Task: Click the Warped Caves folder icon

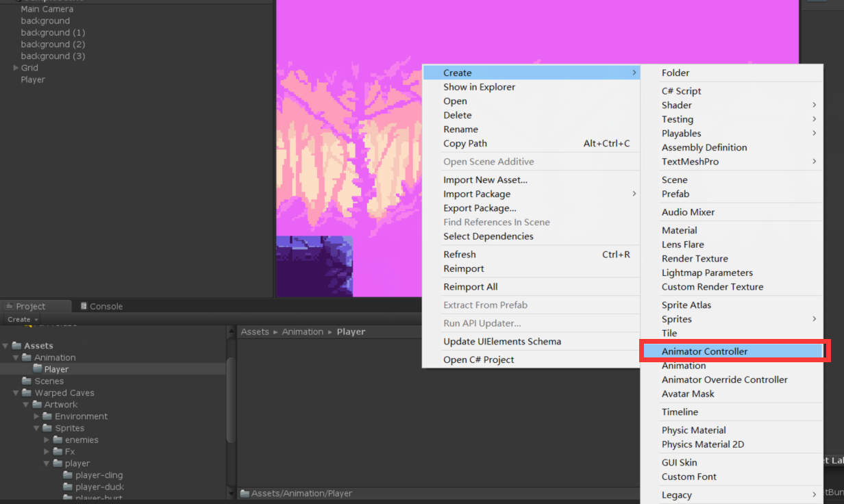Action: [27, 392]
